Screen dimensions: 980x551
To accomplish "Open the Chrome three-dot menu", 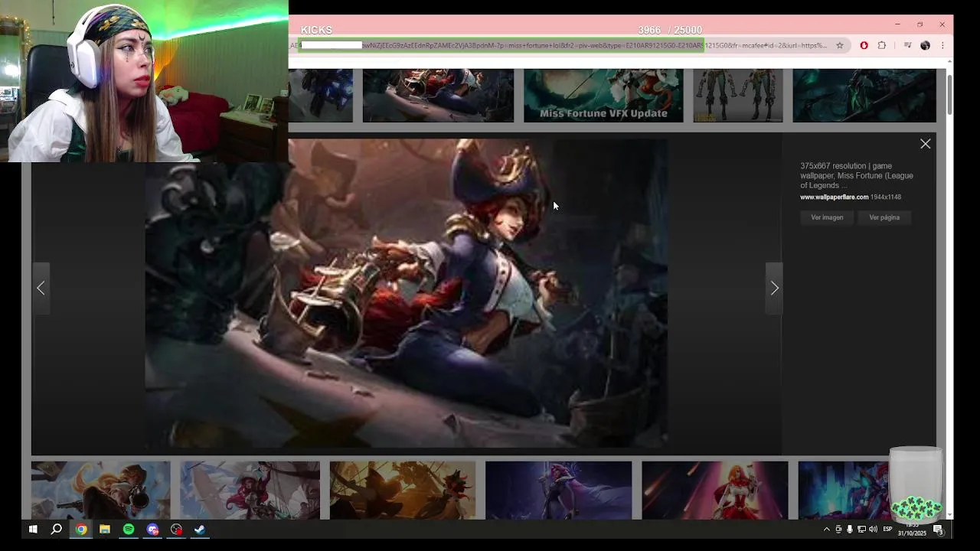I will point(942,45).
